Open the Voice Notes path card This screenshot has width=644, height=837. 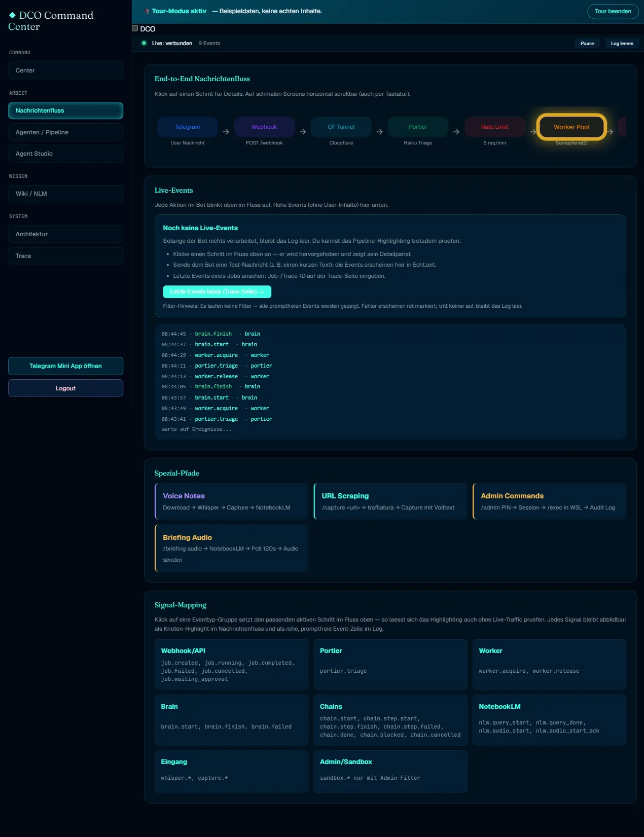231,501
